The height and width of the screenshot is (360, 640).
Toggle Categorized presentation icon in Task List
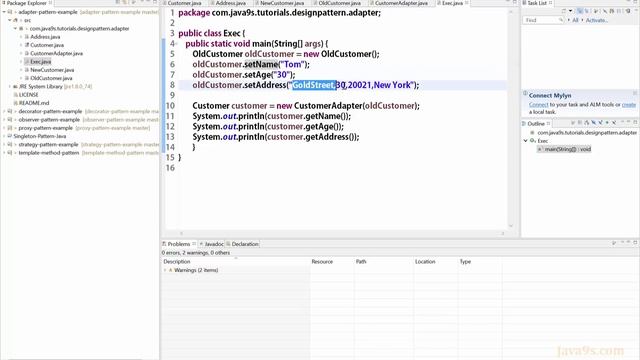click(580, 11)
